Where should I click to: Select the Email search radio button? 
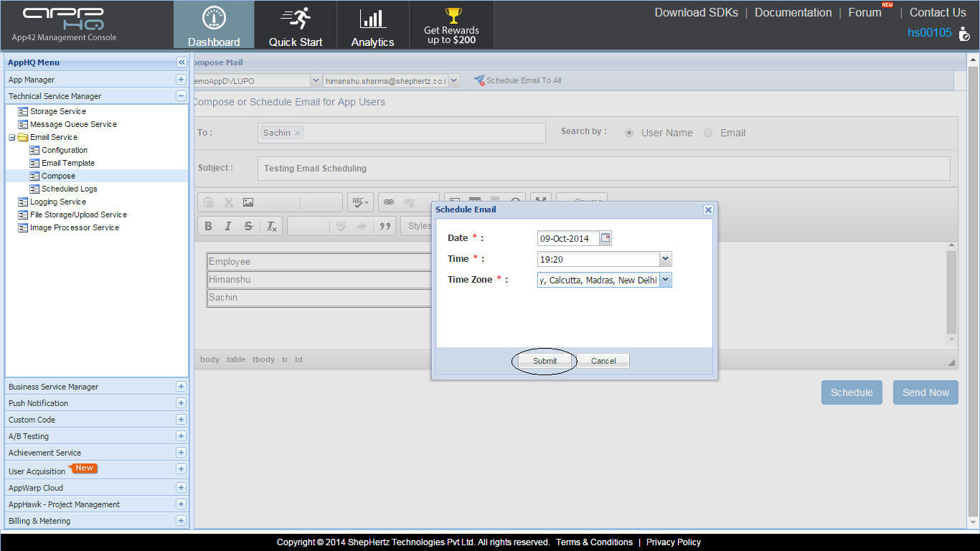coord(708,133)
